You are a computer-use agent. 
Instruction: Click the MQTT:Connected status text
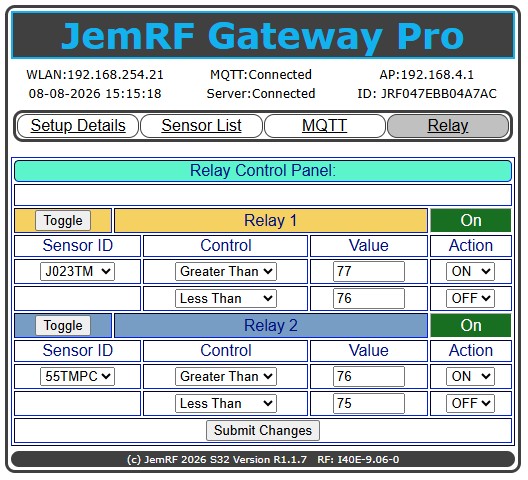261,74
